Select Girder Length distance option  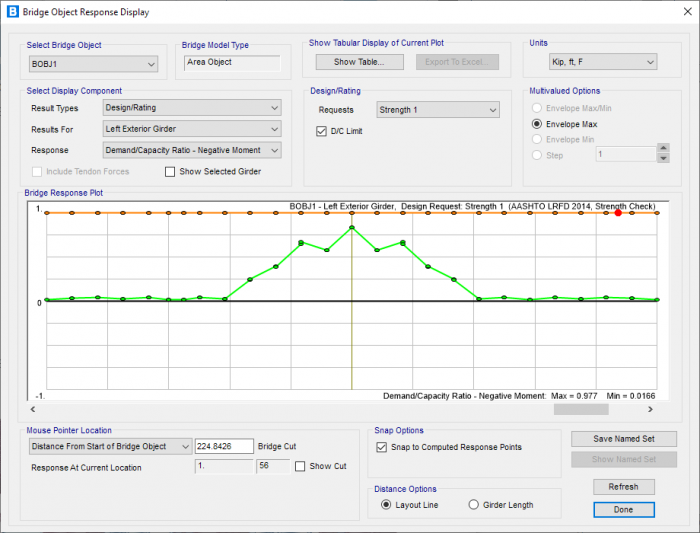(473, 504)
